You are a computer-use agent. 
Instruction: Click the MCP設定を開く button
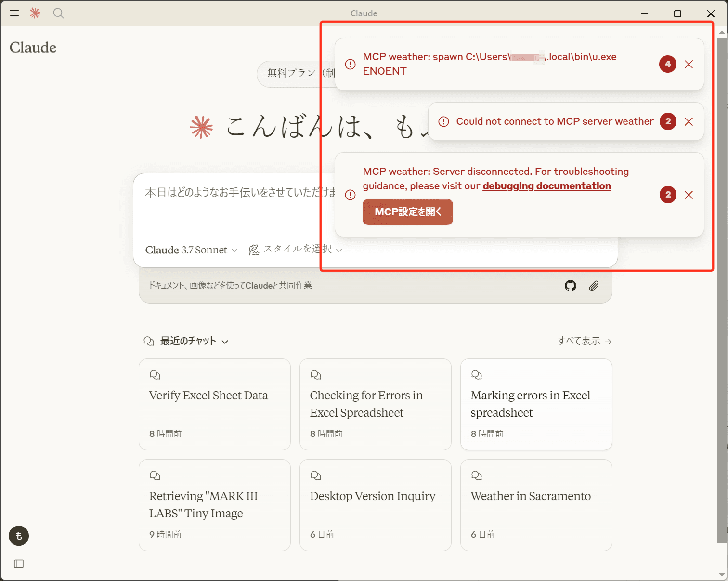click(x=407, y=212)
